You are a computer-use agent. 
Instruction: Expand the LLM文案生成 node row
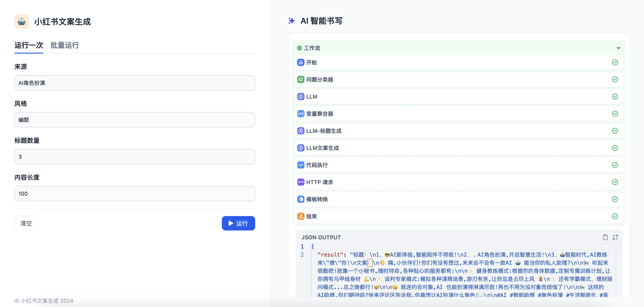(459, 148)
